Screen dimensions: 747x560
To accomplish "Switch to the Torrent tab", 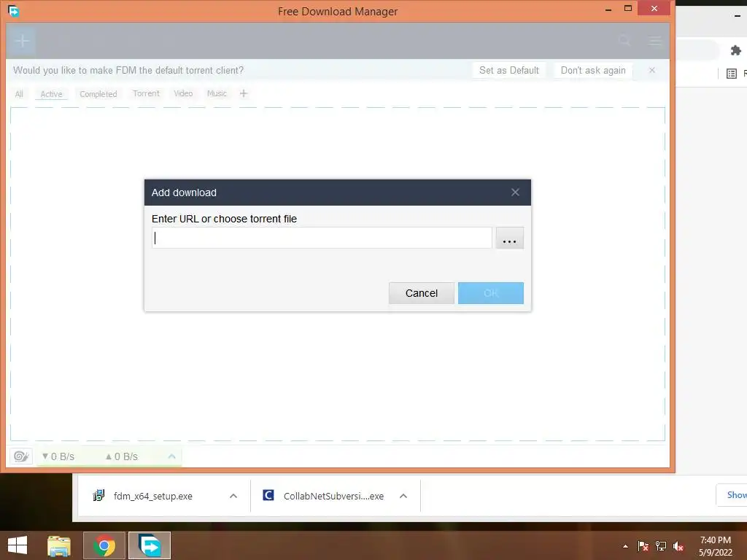I will (146, 93).
